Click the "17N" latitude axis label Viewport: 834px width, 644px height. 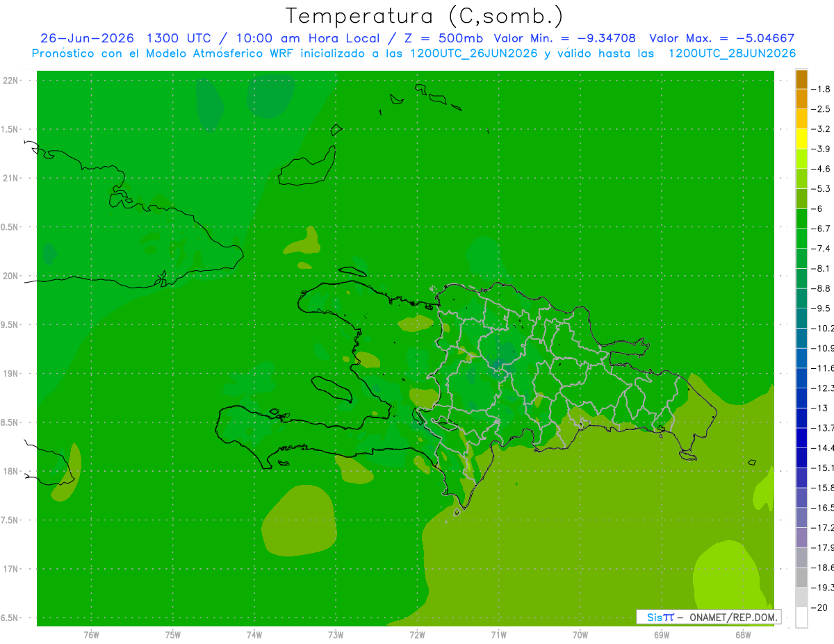(11, 569)
